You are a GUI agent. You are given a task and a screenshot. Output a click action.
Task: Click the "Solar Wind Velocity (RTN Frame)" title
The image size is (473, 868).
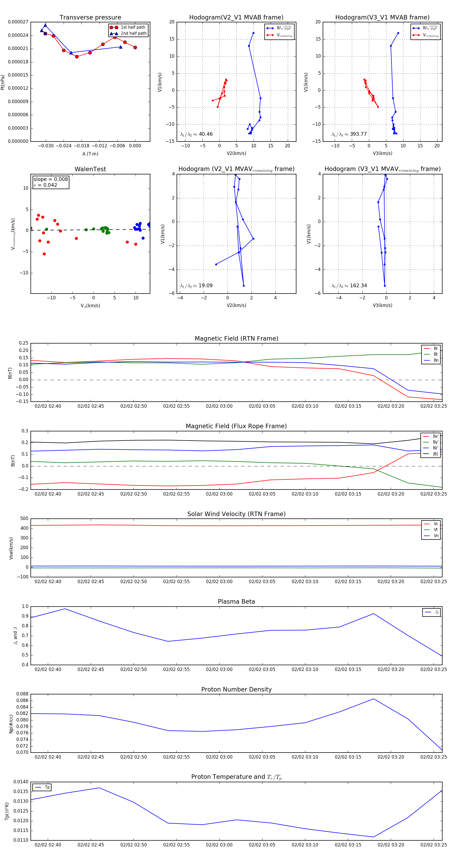236,514
